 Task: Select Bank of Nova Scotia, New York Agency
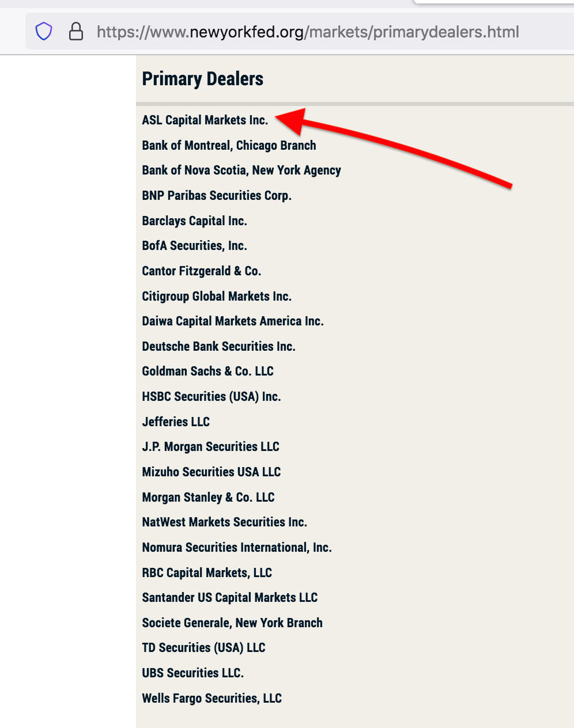coord(241,170)
